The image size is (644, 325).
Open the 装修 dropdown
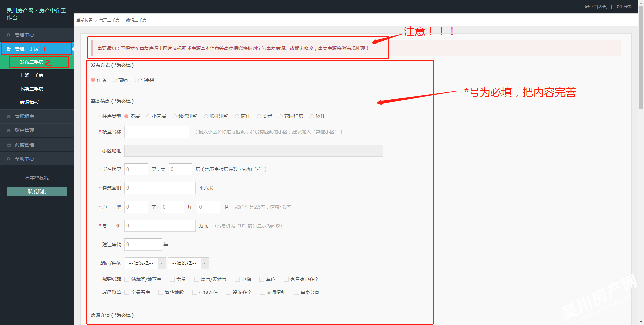(x=189, y=263)
